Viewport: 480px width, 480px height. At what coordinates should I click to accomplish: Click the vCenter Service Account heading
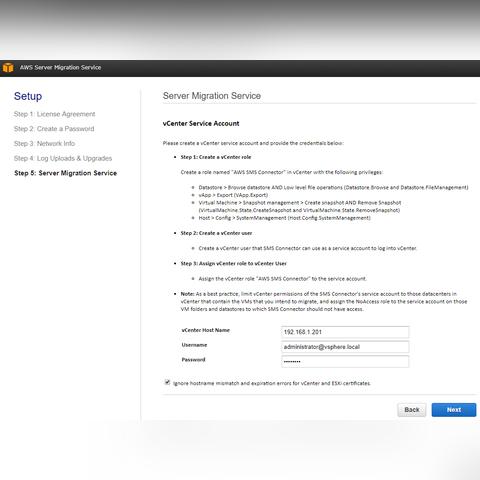[x=201, y=123]
